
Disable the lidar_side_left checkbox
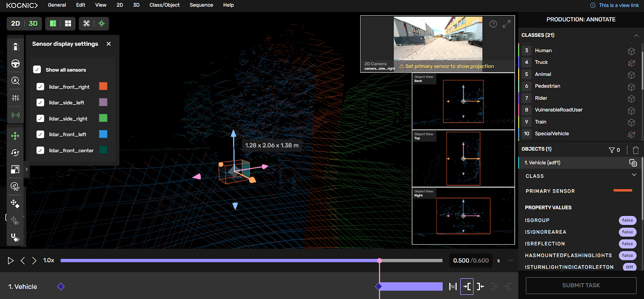(x=40, y=102)
